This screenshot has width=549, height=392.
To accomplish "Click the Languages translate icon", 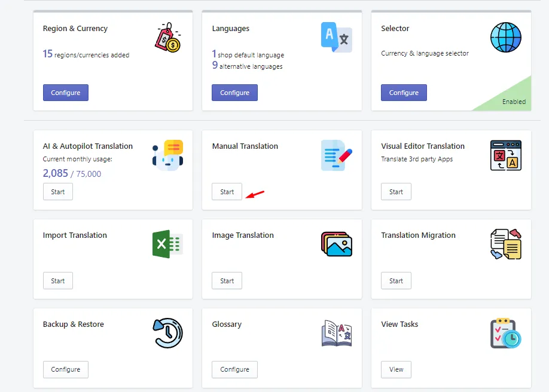I will click(337, 37).
